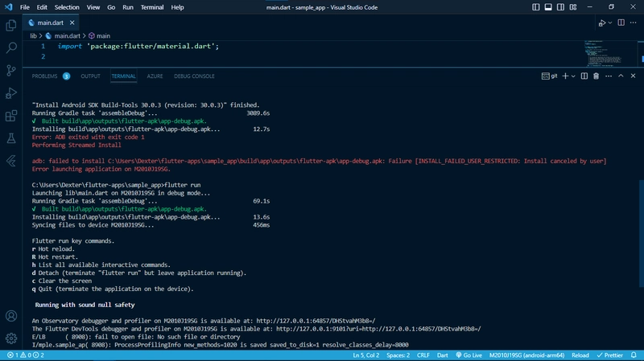
Task: Open the File menu
Action: [x=25, y=7]
